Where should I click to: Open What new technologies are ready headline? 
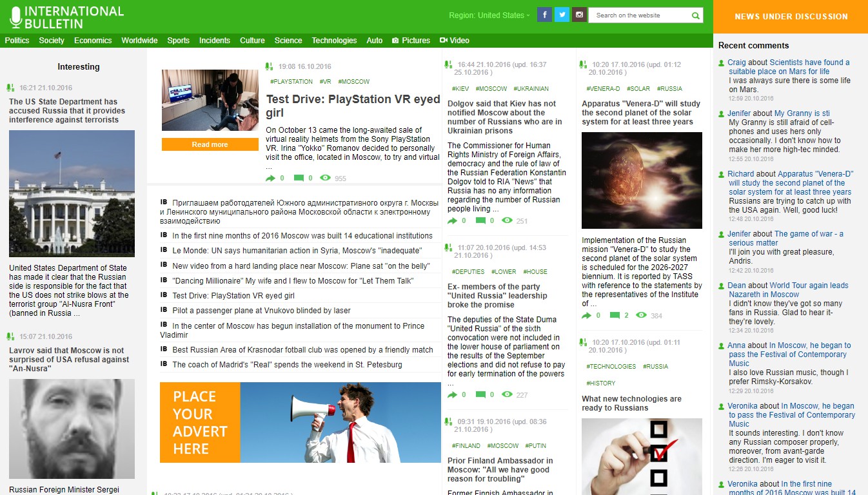coord(632,403)
